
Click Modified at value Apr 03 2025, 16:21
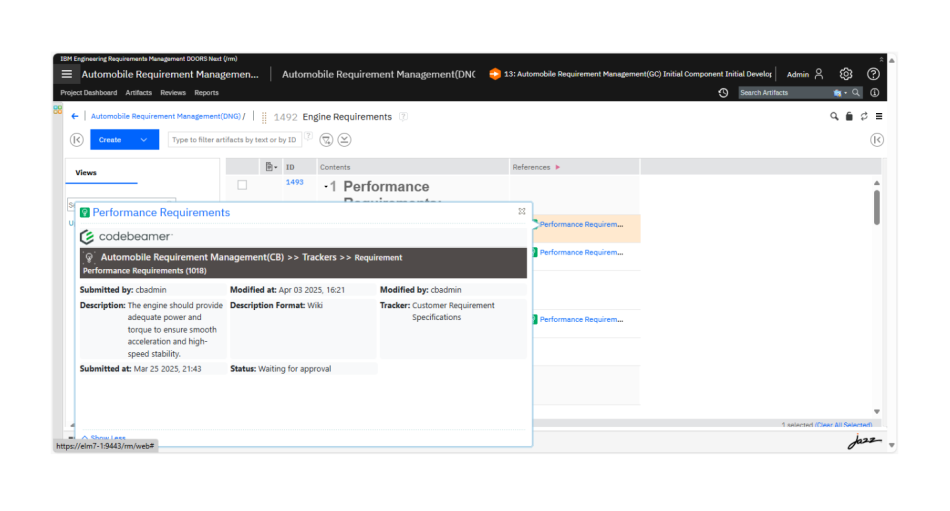tap(311, 290)
